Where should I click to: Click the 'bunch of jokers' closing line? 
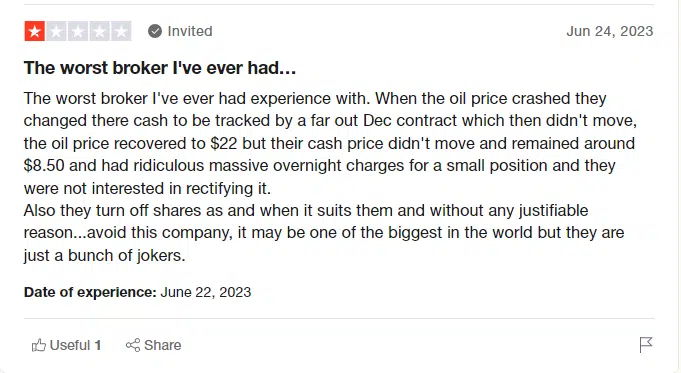[126, 255]
